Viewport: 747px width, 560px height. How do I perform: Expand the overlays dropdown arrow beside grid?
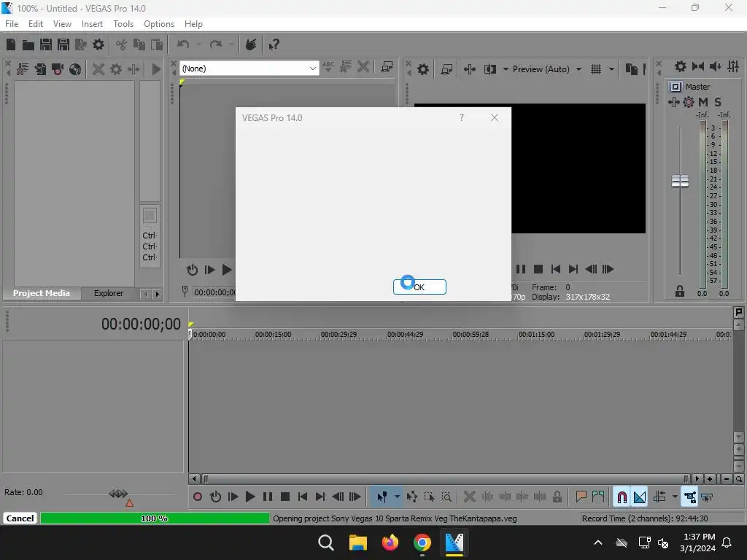point(611,69)
